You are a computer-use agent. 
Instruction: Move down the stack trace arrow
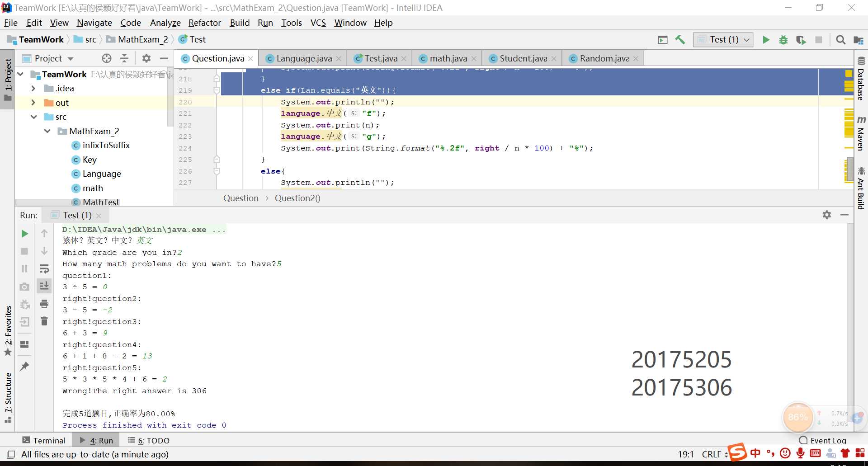[x=44, y=251]
